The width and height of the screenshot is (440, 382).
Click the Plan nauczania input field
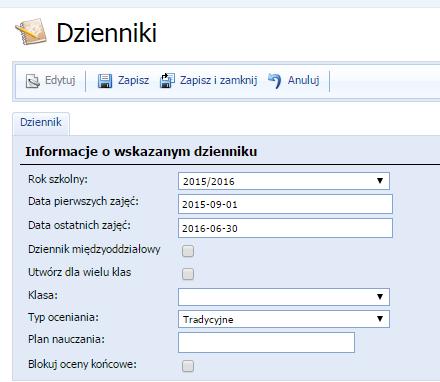coord(266,342)
